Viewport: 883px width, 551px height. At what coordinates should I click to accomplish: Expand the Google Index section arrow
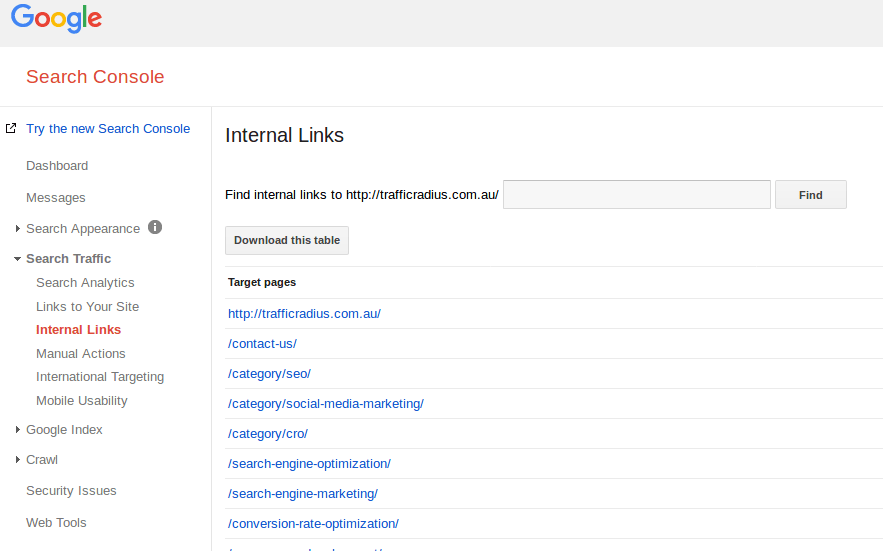(17, 429)
